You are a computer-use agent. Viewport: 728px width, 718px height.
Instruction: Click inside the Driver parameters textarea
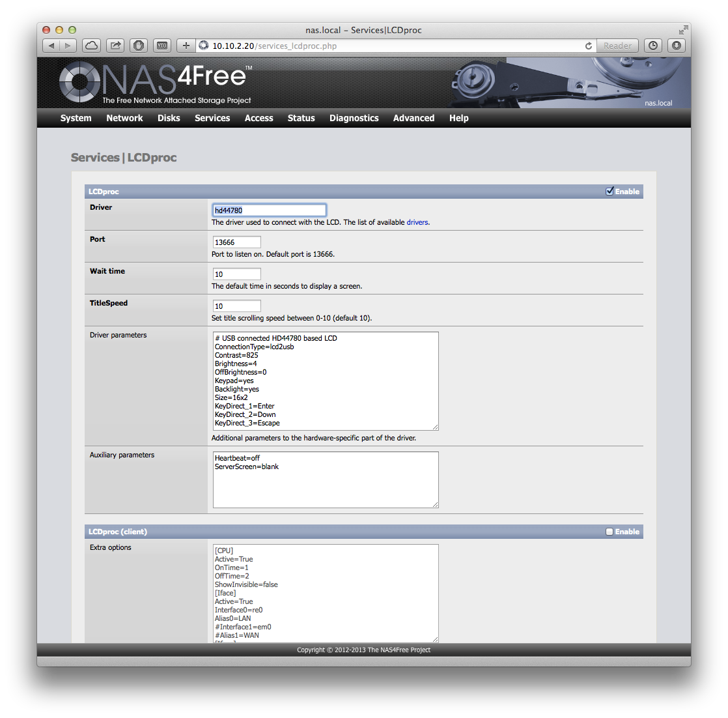(x=326, y=381)
